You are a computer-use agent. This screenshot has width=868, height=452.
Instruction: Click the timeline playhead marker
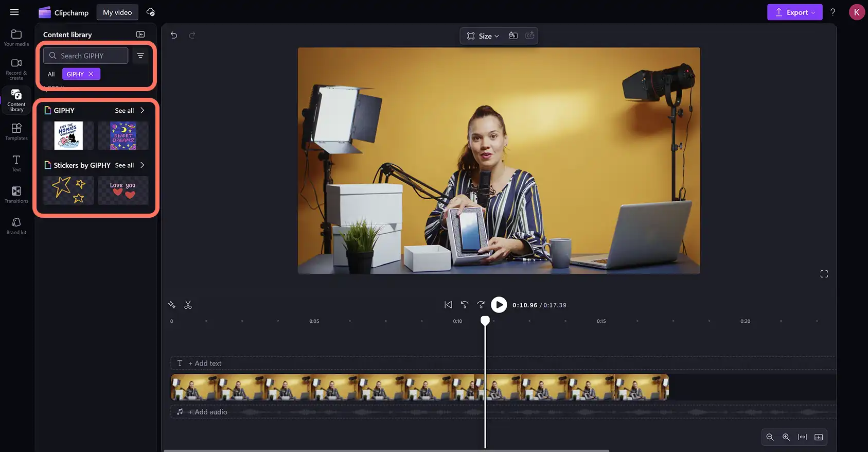[485, 321]
